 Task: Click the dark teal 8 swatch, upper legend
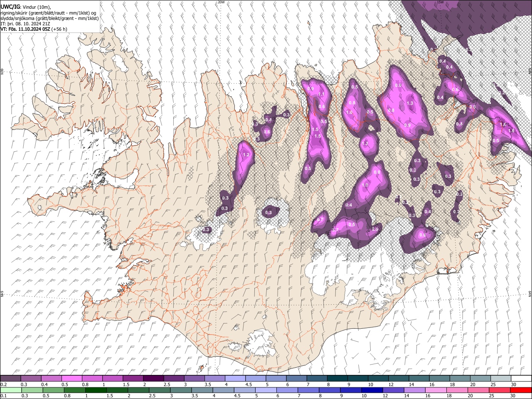click(x=337, y=379)
